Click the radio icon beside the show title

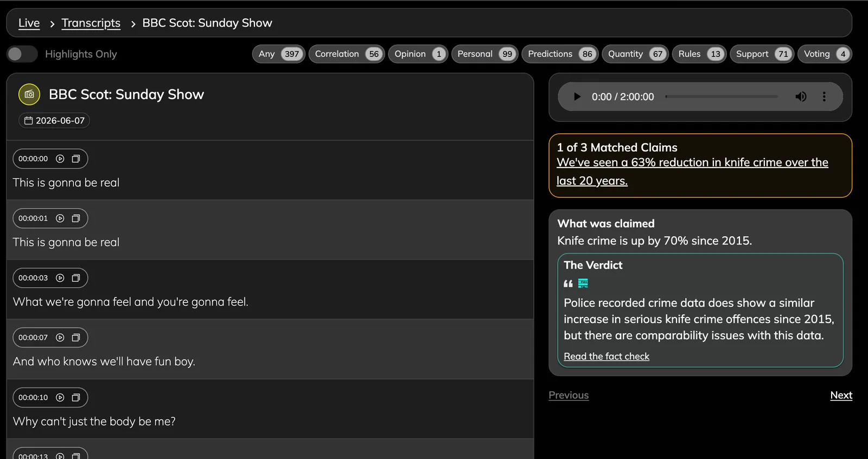[29, 94]
